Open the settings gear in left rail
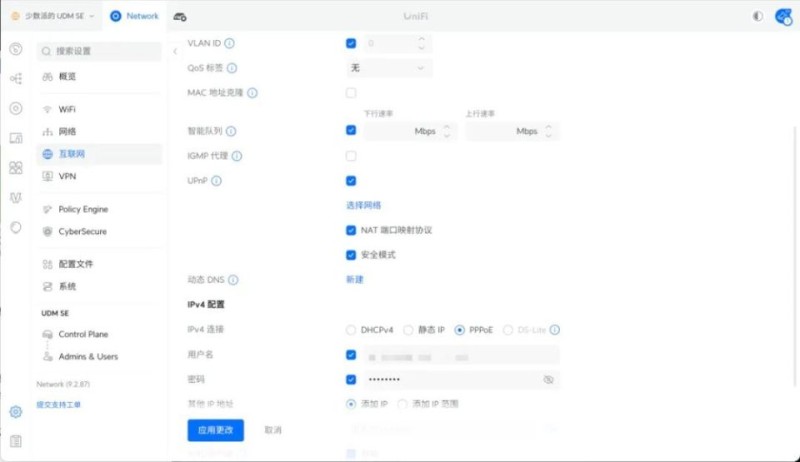This screenshot has height=462, width=800. pos(16,412)
